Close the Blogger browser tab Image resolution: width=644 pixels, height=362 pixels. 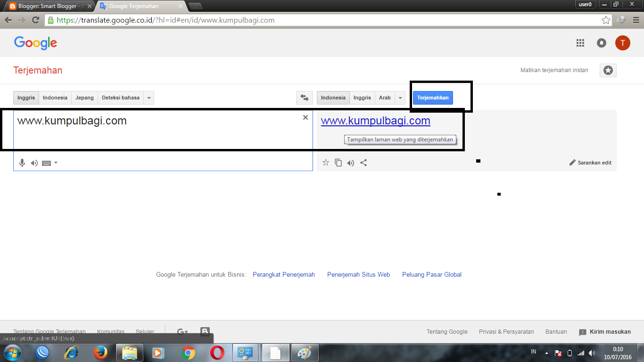point(90,7)
